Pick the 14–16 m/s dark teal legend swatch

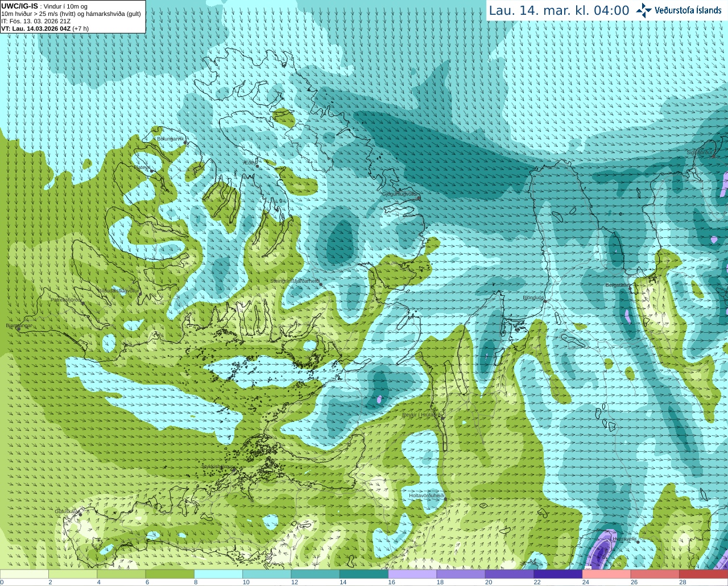point(364,574)
